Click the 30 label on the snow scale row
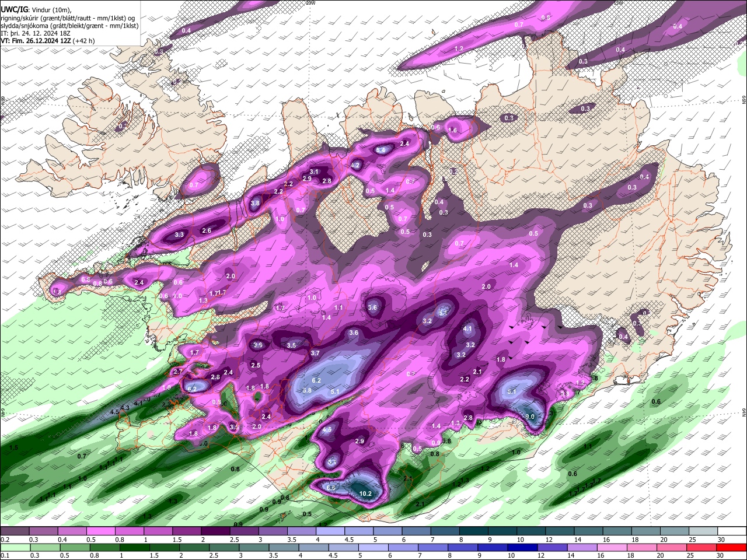Viewport: 747px width, 560px height. [x=721, y=540]
